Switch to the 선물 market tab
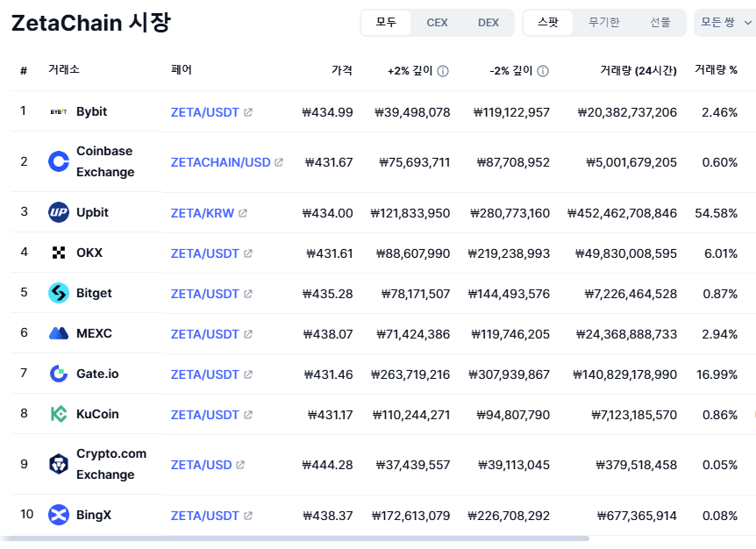The width and height of the screenshot is (756, 549). [x=660, y=23]
